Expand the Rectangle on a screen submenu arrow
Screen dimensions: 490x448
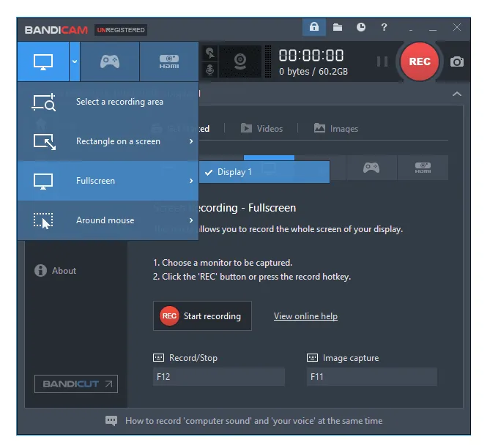(191, 141)
